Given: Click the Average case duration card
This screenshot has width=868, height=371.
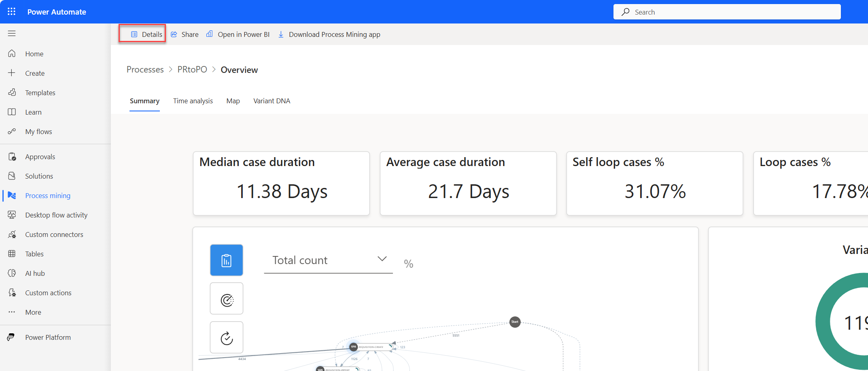Looking at the screenshot, I should tap(468, 183).
